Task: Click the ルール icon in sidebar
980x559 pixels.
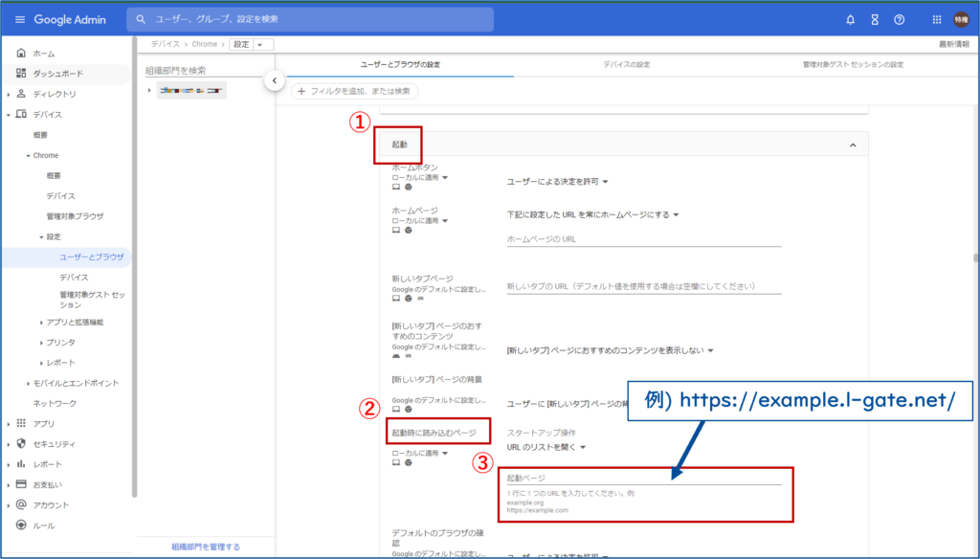Action: 21,525
